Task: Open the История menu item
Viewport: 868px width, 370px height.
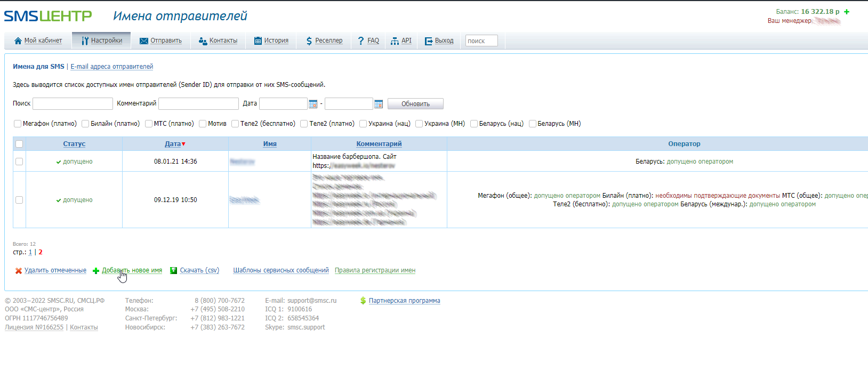Action: (x=276, y=41)
